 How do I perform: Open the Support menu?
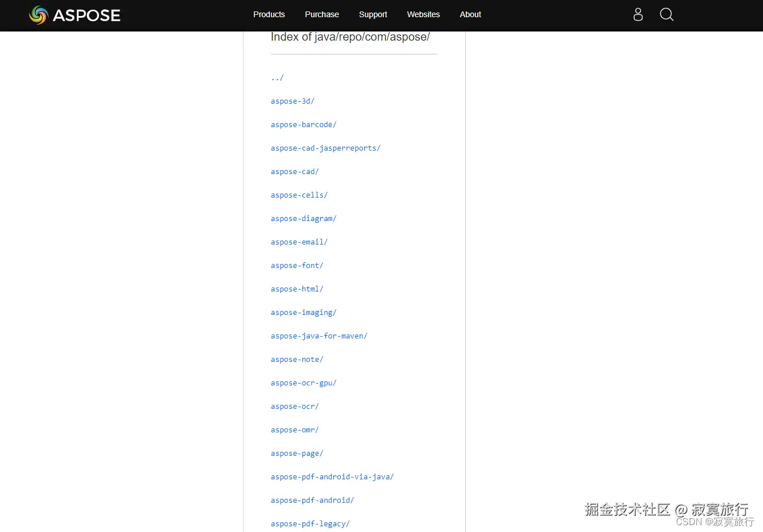coord(373,14)
